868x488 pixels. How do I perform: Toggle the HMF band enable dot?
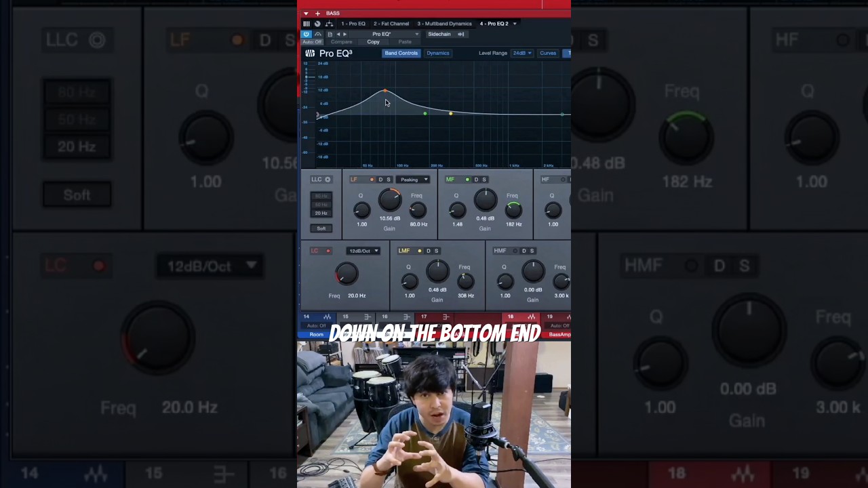(x=515, y=251)
